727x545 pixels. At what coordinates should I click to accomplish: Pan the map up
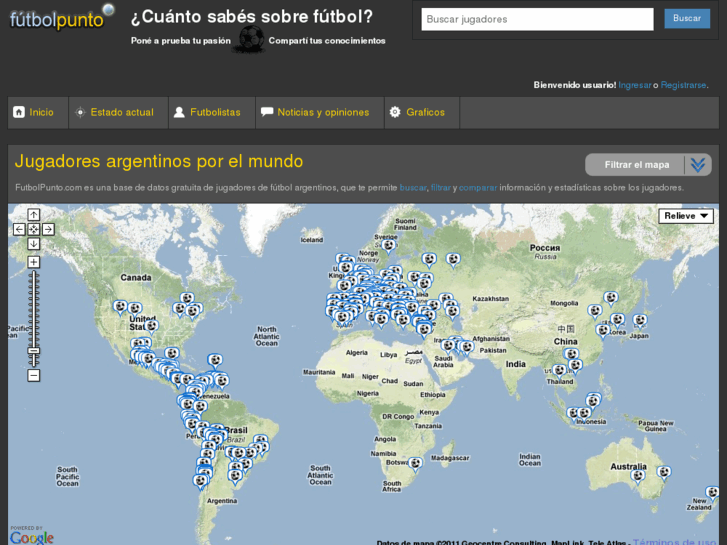tap(33, 215)
